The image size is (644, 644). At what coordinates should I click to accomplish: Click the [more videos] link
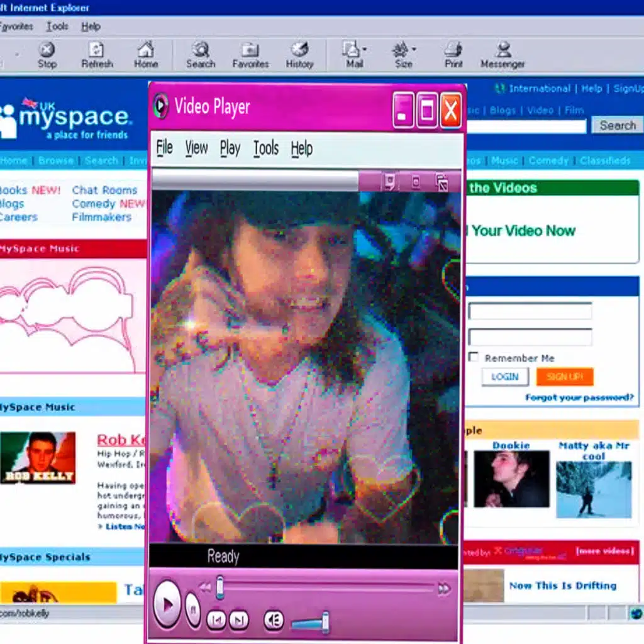pyautogui.click(x=604, y=551)
